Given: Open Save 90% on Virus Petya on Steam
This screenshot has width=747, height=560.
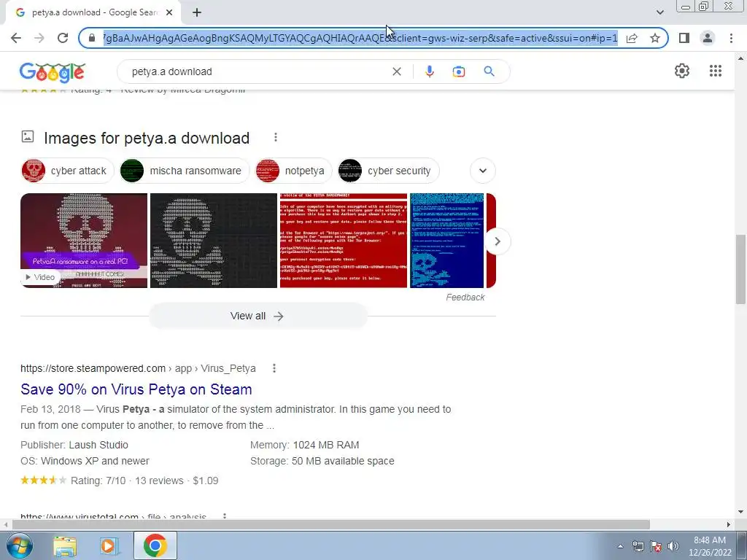Looking at the screenshot, I should click(x=136, y=389).
